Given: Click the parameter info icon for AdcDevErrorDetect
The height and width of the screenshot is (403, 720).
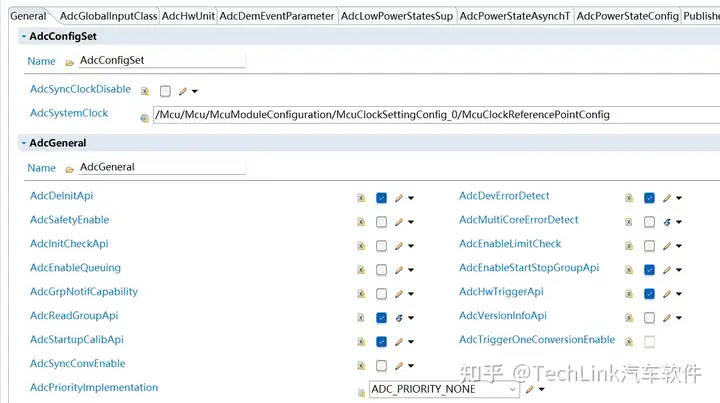Looking at the screenshot, I should point(629,198).
